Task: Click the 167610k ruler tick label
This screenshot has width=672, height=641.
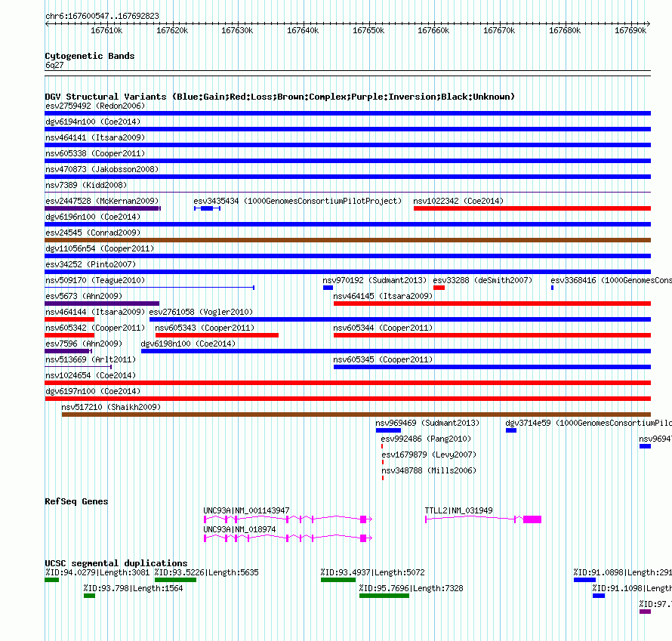Action: click(106, 30)
